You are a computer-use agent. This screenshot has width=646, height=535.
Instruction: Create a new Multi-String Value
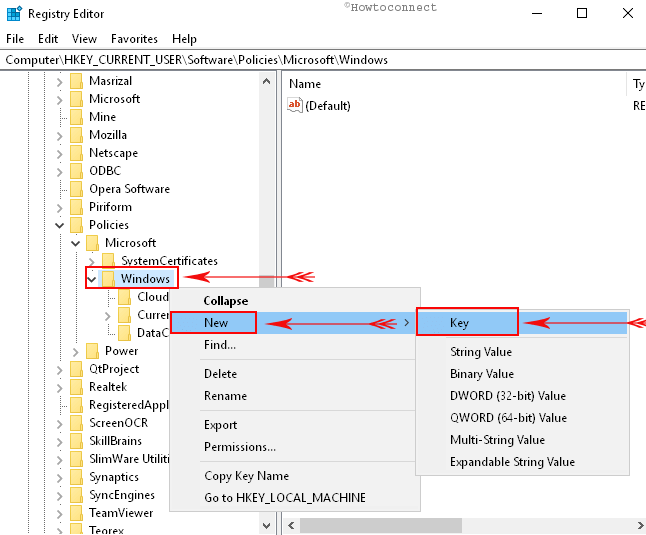pyautogui.click(x=522, y=439)
